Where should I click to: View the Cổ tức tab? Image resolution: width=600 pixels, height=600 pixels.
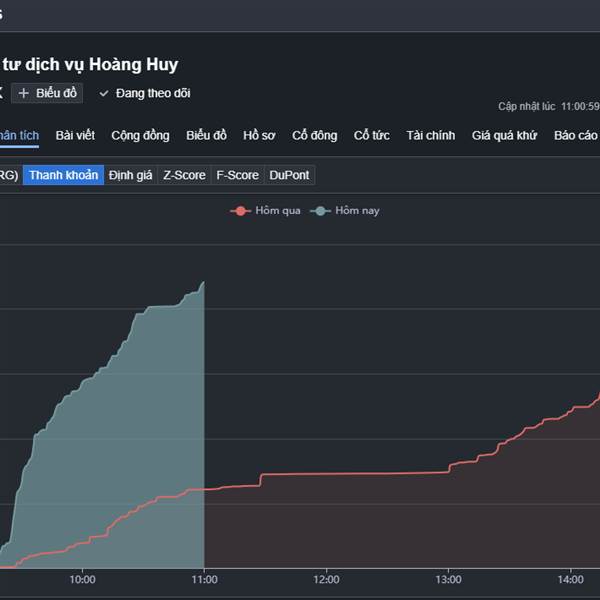coord(372,136)
